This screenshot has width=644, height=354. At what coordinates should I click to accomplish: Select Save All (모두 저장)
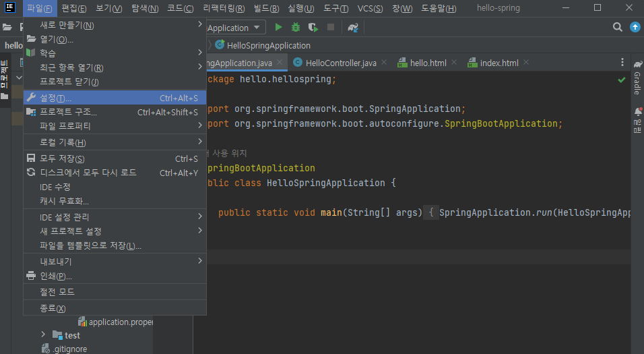[115, 158]
